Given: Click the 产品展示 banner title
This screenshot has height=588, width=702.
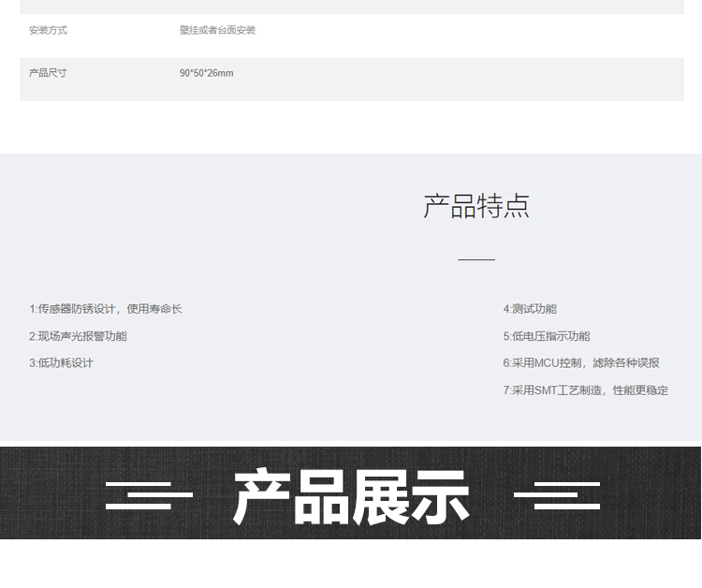Looking at the screenshot, I should click(351, 496).
